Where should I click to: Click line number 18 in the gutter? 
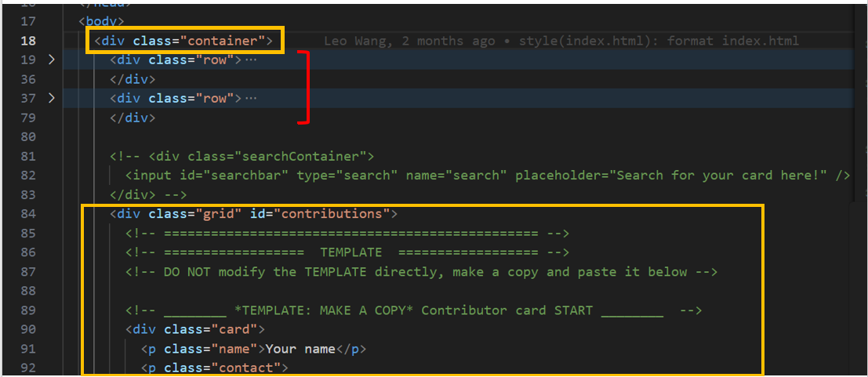click(27, 41)
